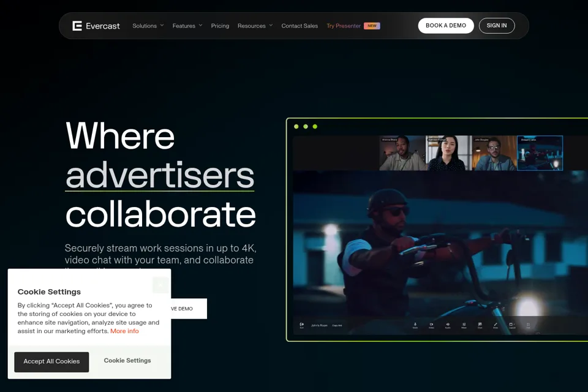Viewport: 588px width, 392px height.
Task: Click the BOOK A DEMO button
Action: tap(446, 26)
